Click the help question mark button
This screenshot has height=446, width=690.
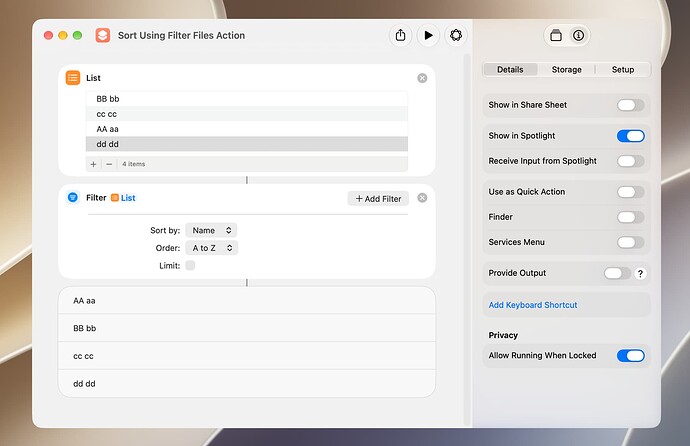tap(640, 273)
